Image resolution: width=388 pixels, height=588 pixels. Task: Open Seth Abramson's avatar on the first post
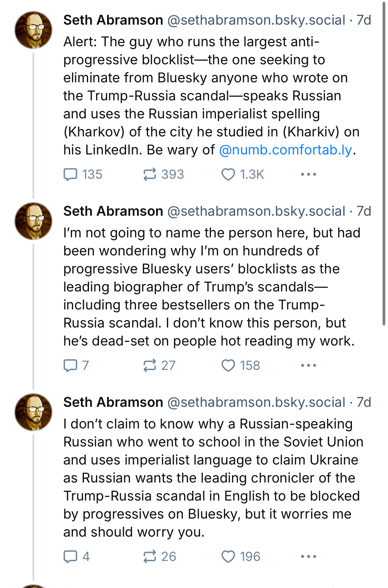(33, 30)
